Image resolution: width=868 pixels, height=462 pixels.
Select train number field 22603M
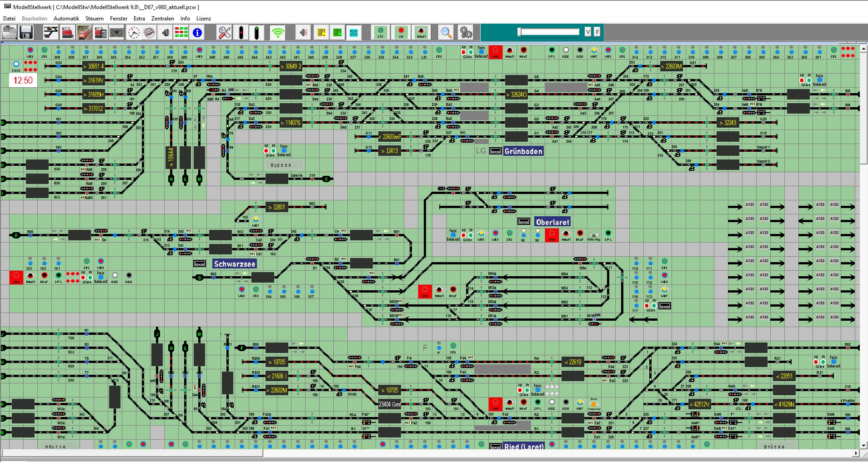[672, 66]
